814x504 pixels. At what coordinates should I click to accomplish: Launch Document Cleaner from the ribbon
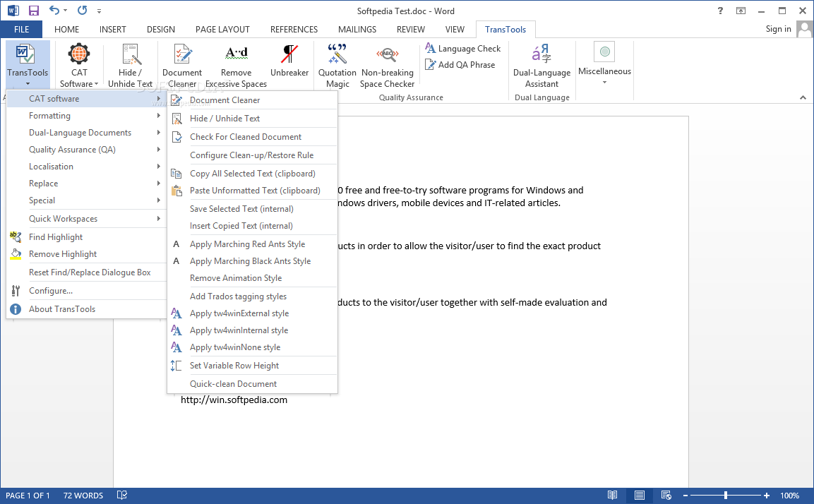pos(182,66)
